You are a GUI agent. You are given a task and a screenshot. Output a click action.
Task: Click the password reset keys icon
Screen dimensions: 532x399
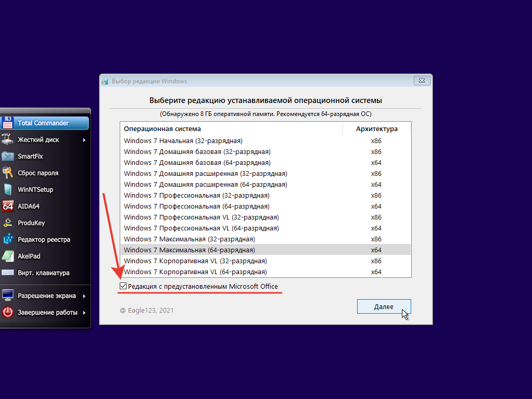(8, 173)
